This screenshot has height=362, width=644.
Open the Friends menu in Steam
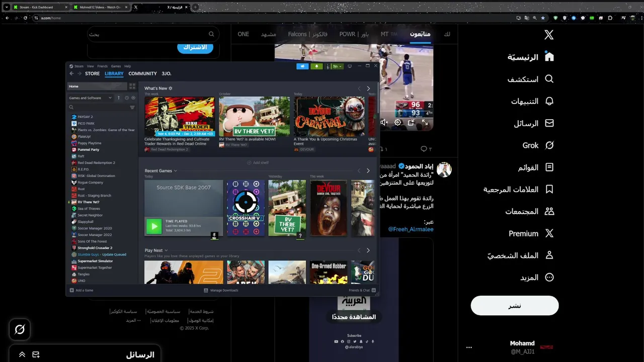(x=103, y=66)
